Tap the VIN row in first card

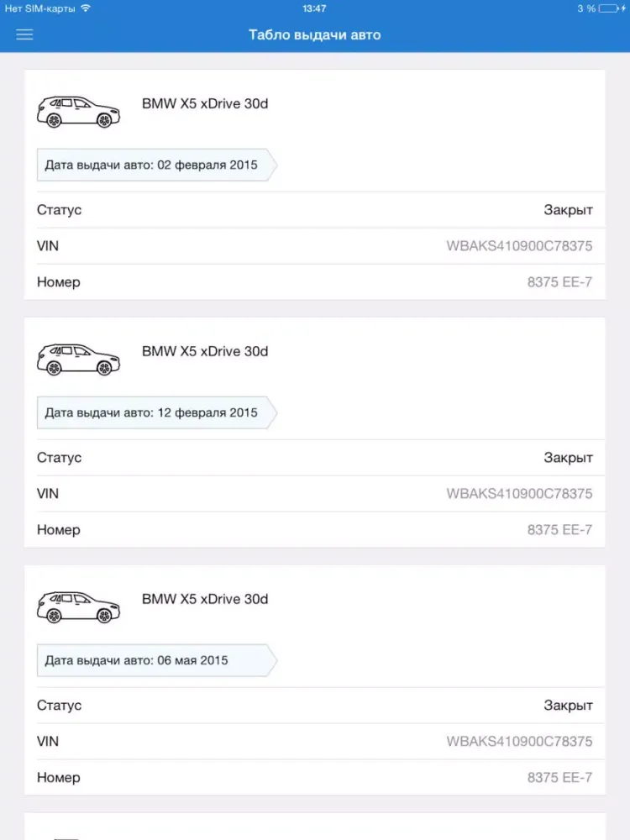314,246
